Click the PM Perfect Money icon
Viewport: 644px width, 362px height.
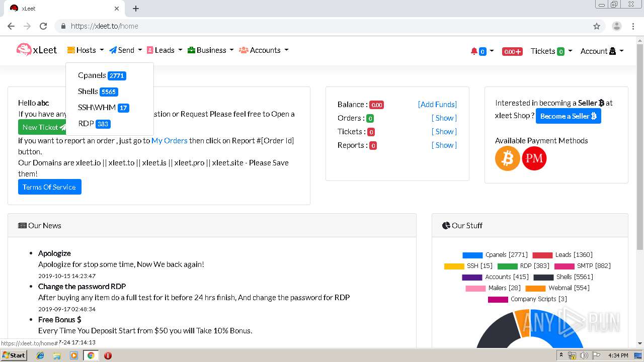click(534, 158)
